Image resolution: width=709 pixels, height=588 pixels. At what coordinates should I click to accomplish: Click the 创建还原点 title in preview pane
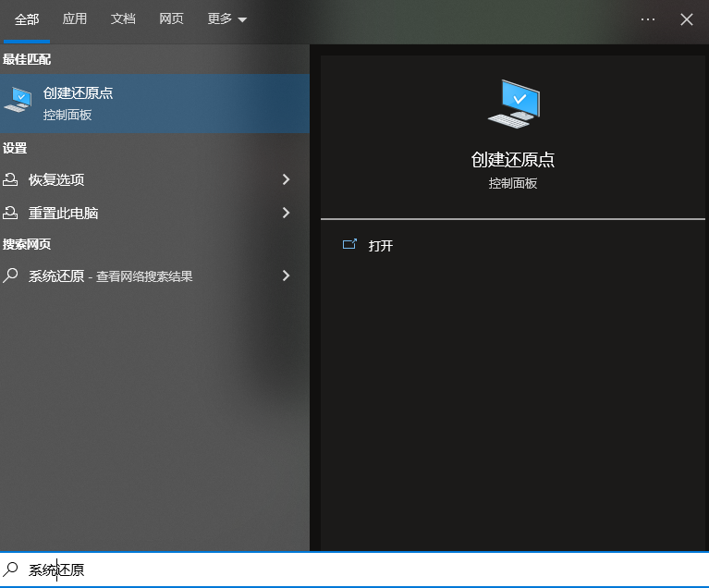click(513, 160)
